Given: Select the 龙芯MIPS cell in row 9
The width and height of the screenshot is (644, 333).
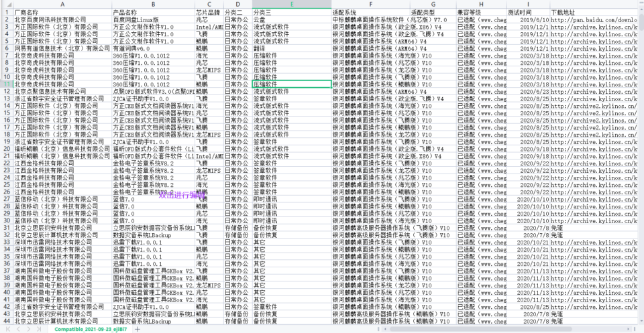Looking at the screenshot, I should click(209, 70).
